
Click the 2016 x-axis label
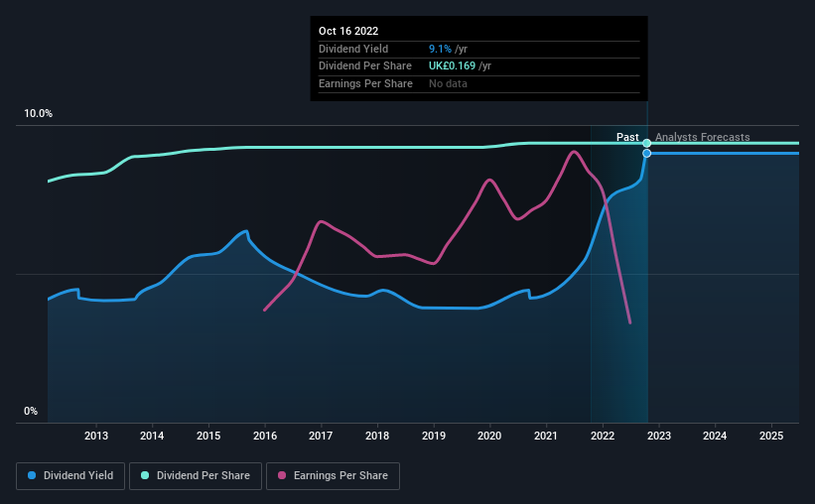[x=265, y=436]
